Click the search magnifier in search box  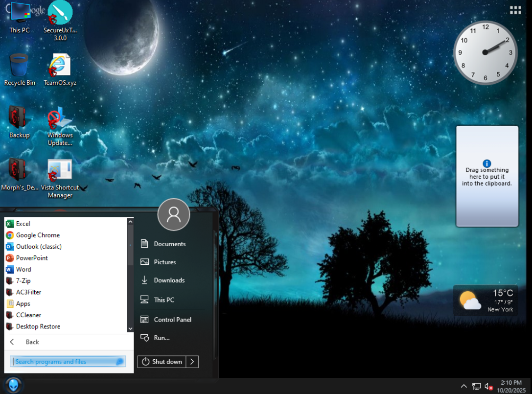[x=120, y=362]
